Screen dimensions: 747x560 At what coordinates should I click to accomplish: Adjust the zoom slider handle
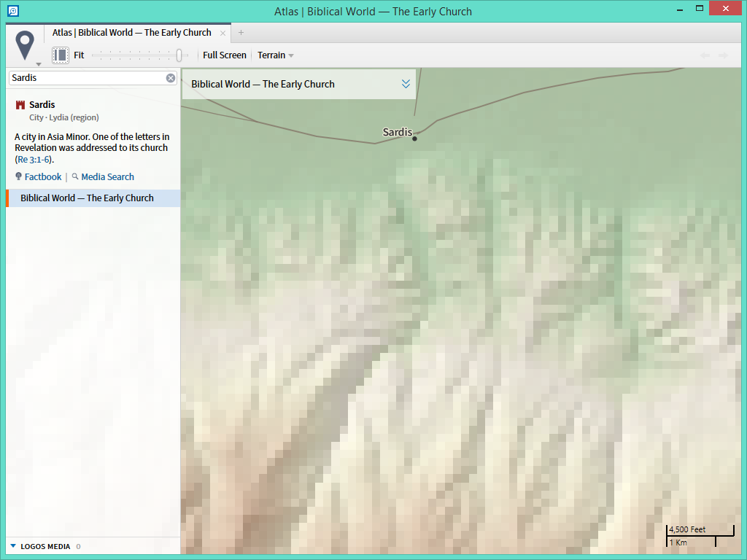point(179,55)
